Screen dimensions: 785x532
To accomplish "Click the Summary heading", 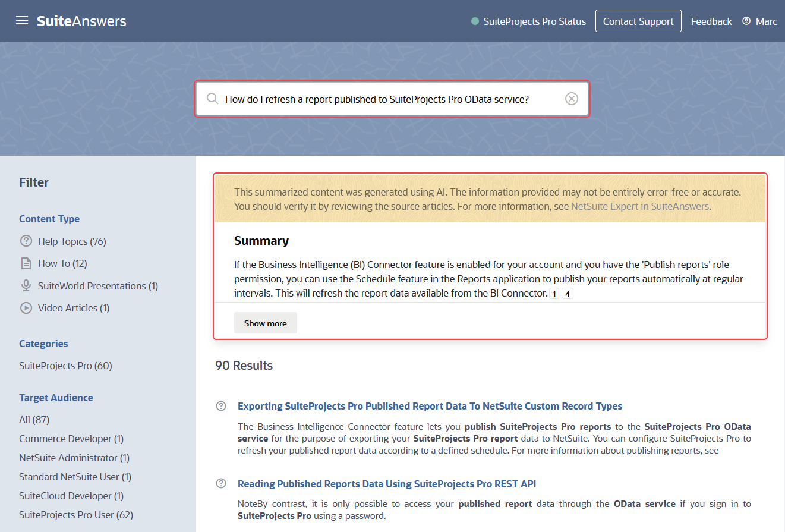I will click(x=261, y=241).
